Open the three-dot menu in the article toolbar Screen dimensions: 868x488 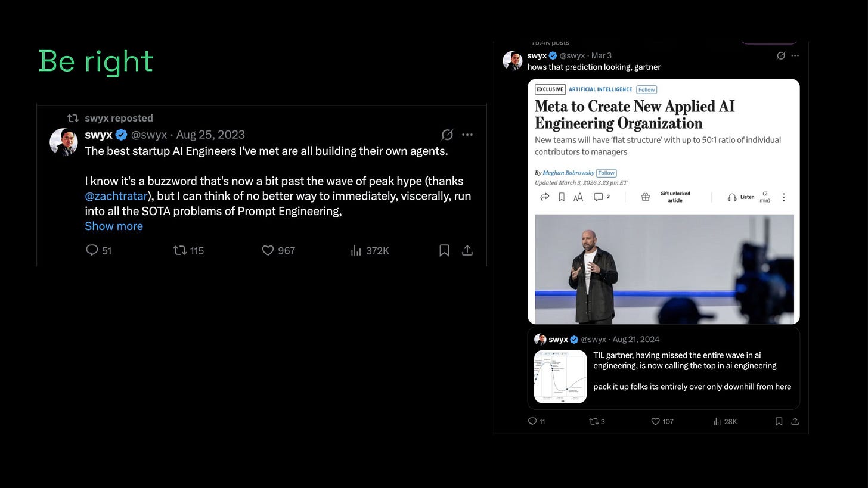tap(784, 197)
